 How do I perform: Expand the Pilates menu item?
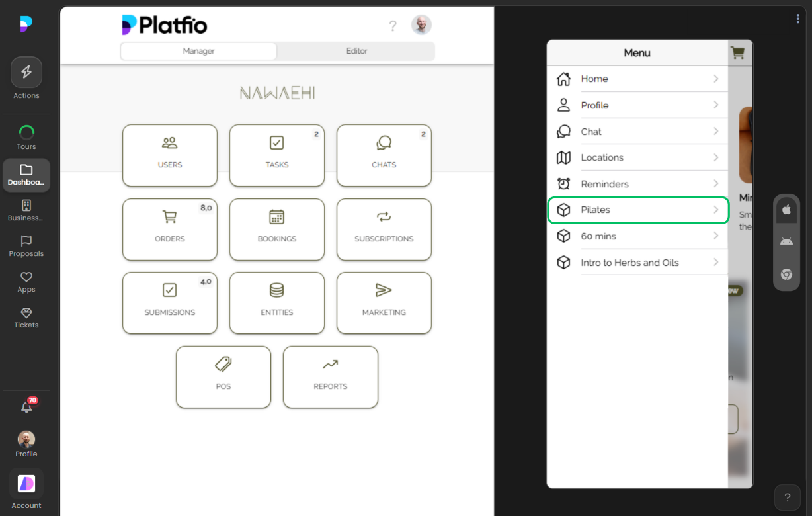tap(637, 210)
